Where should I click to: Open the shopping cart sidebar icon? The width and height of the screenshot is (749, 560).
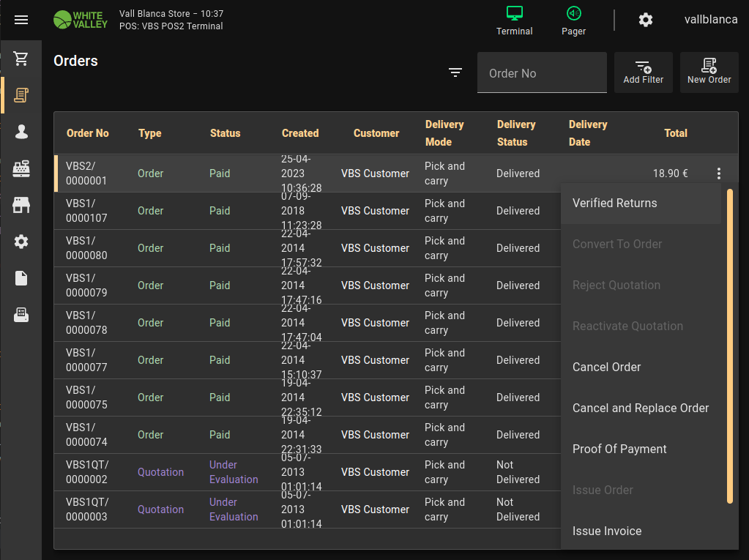[21, 59]
